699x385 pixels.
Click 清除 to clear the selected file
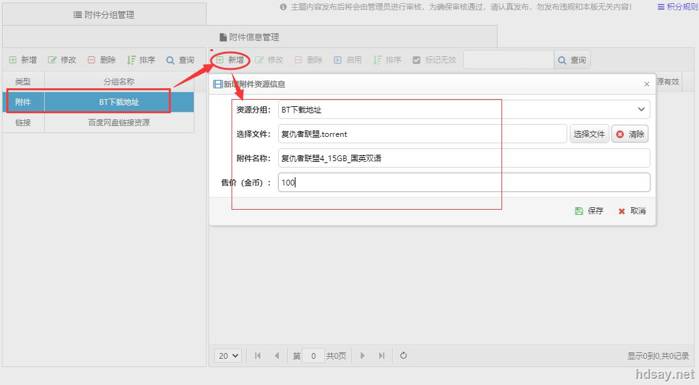(x=630, y=134)
